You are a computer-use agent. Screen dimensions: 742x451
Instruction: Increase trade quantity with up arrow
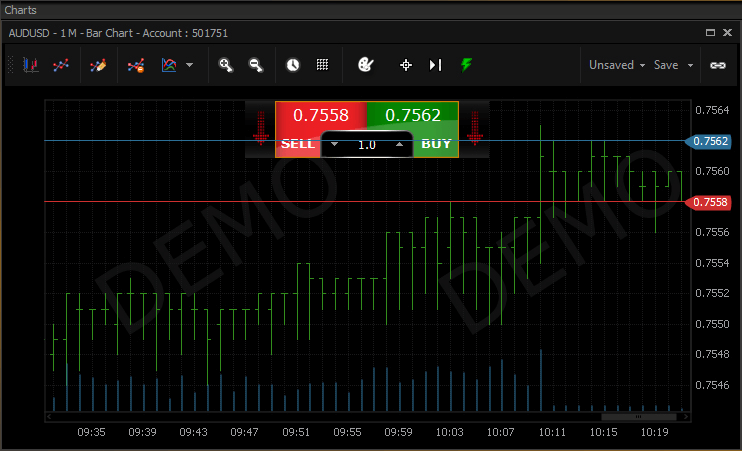tap(399, 144)
